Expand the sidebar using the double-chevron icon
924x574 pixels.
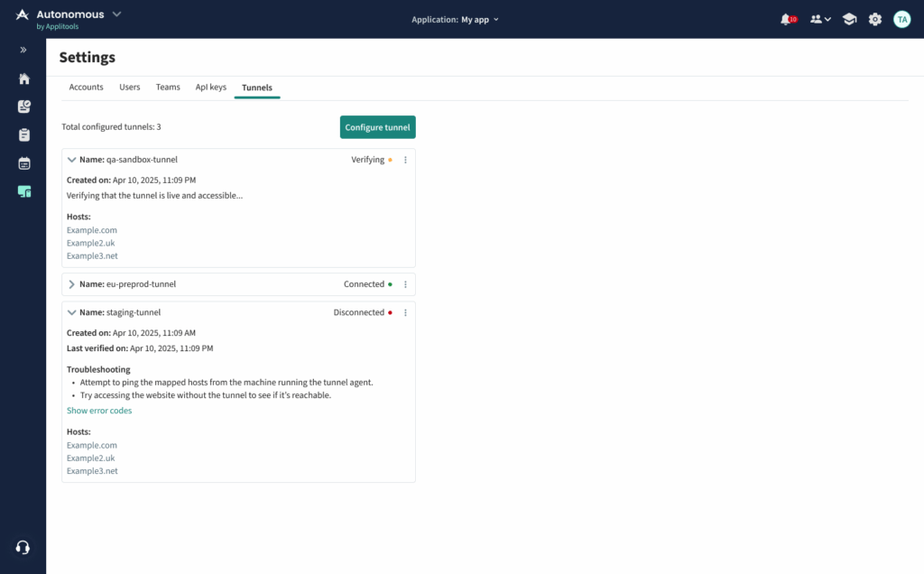pos(23,50)
